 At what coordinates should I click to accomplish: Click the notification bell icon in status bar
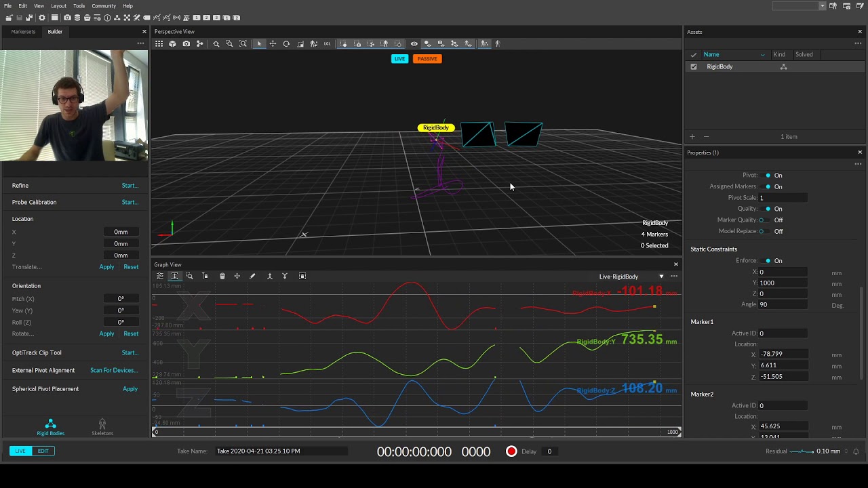(x=856, y=451)
